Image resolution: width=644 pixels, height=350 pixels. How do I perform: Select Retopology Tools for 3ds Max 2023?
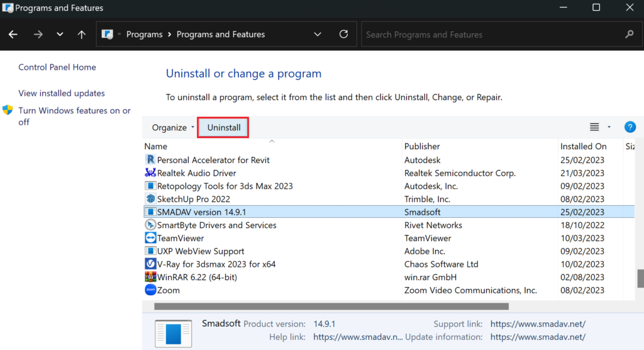(225, 186)
